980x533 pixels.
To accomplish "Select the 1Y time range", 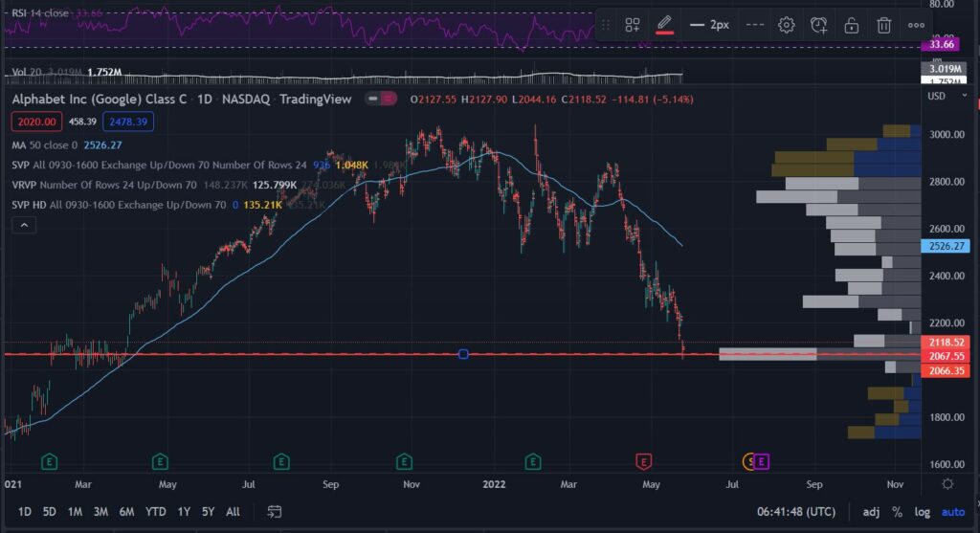I will (x=184, y=512).
